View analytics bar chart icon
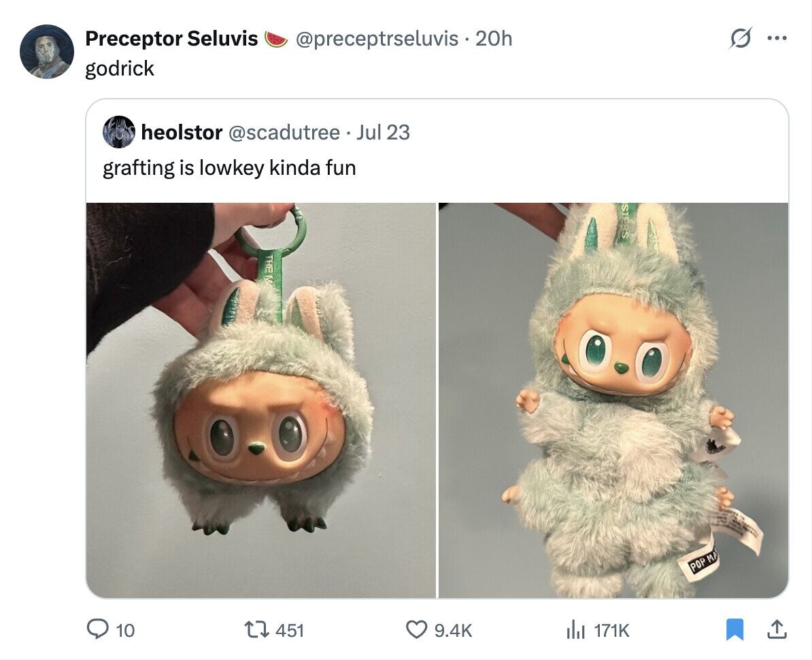The image size is (812, 660). pyautogui.click(x=575, y=630)
